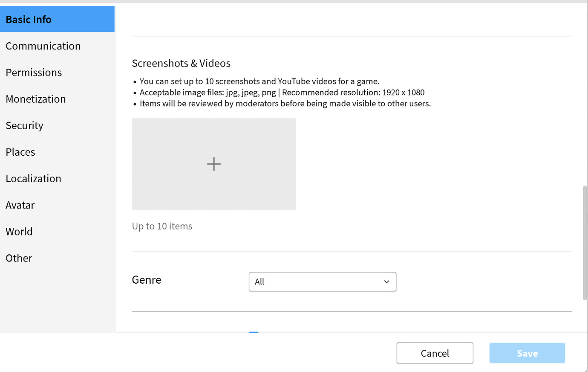Open the Permissions section
This screenshot has height=372, width=588.
tap(33, 72)
